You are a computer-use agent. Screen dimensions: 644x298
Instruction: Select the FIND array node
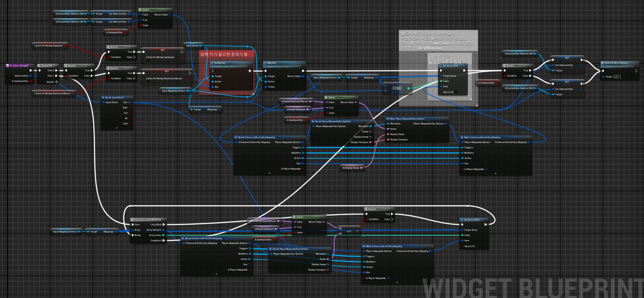tap(397, 88)
